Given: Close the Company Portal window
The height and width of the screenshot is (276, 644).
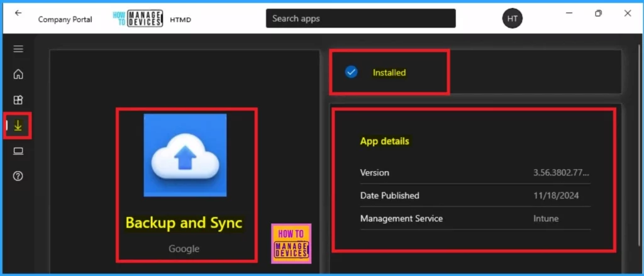Looking at the screenshot, I should [x=628, y=13].
